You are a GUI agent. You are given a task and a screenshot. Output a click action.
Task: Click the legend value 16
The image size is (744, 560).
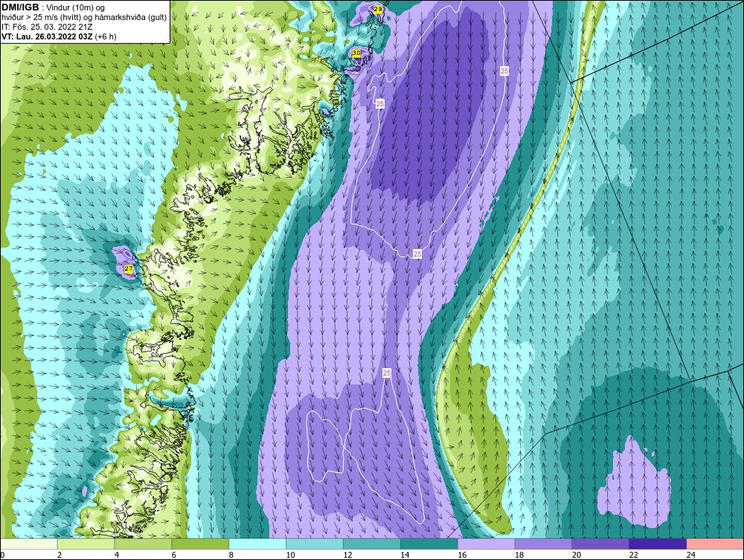(x=462, y=555)
